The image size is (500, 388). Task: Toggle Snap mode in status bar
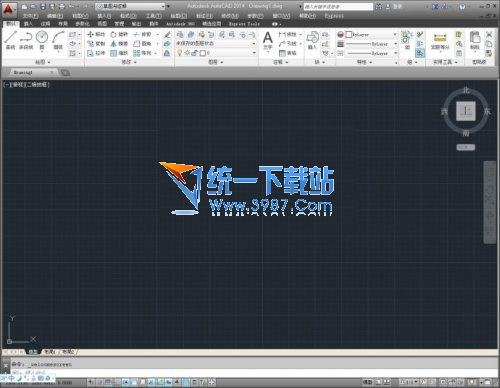(99, 382)
